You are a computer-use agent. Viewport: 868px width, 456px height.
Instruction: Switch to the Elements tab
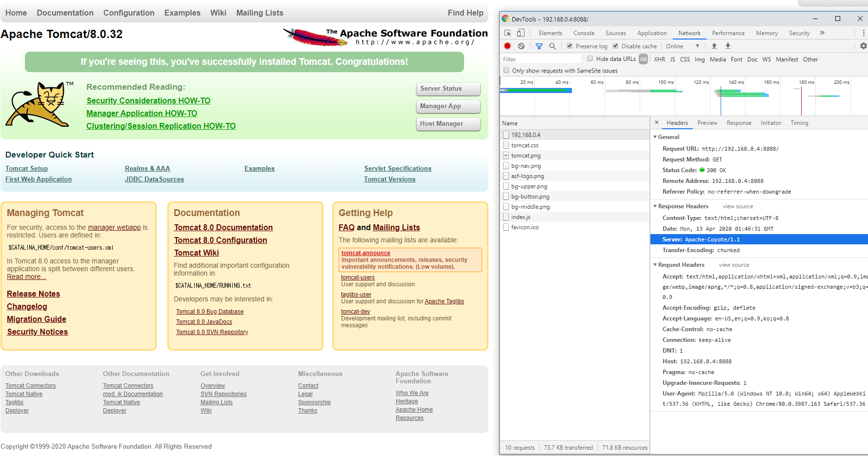[x=550, y=33]
